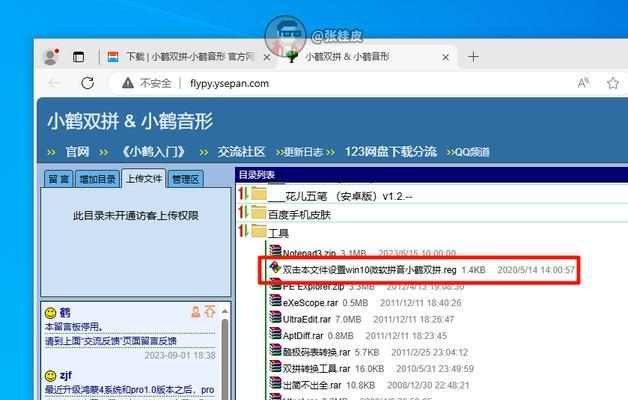Click the UltraEdit.rar archive icon
The image size is (628, 400).
click(276, 317)
